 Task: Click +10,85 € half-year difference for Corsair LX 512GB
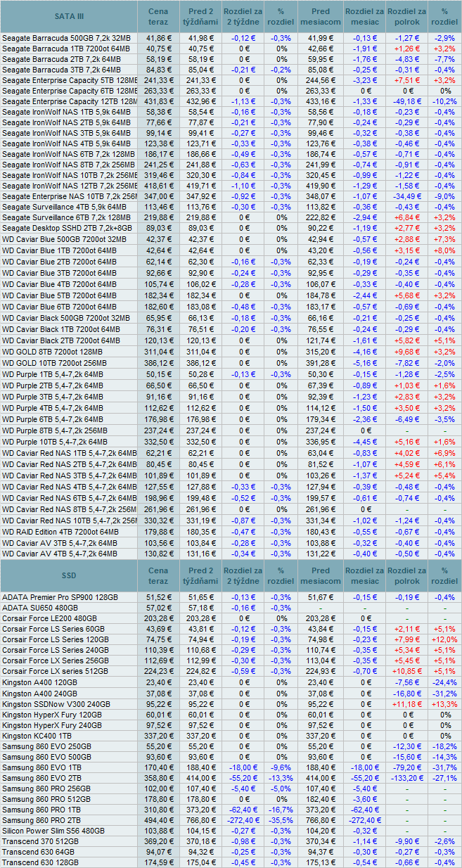point(406,672)
